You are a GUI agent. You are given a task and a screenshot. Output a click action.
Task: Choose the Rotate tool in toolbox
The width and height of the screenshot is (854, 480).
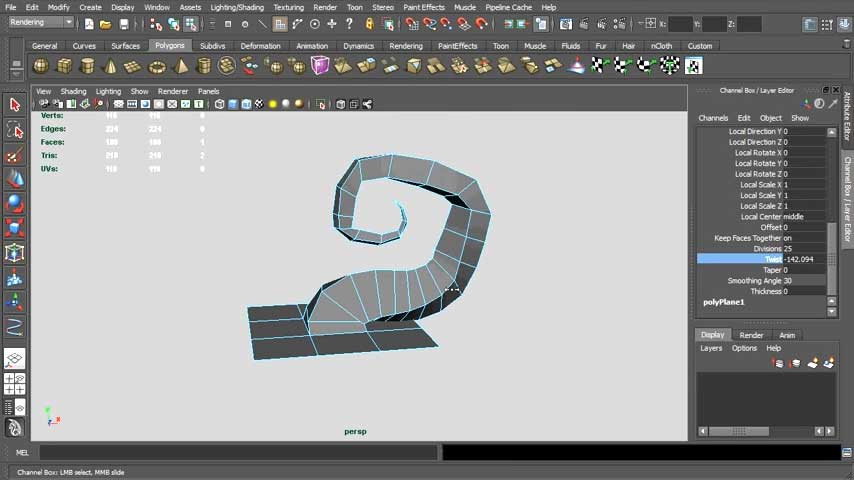(x=15, y=203)
